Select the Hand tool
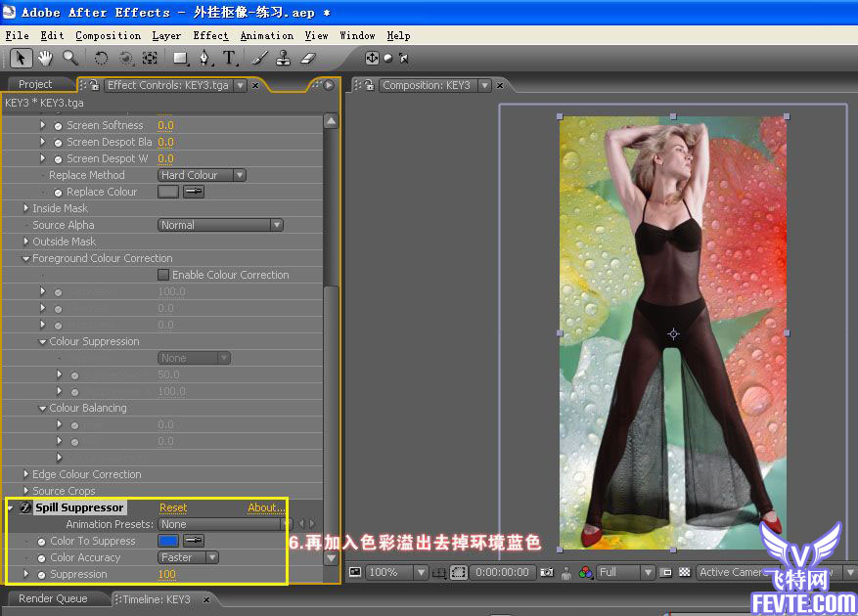Screen dimensions: 858x616 45,58
